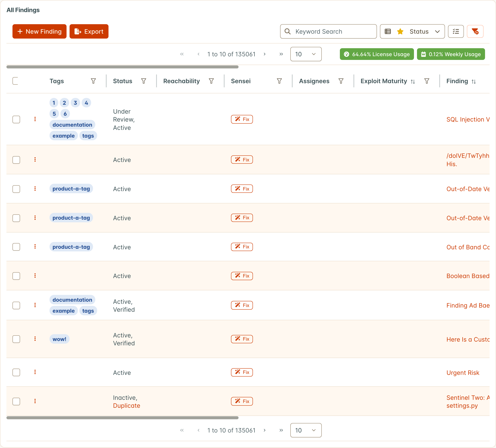Image resolution: width=496 pixels, height=448 pixels.
Task: Click the wow! tag
Action: point(59,339)
